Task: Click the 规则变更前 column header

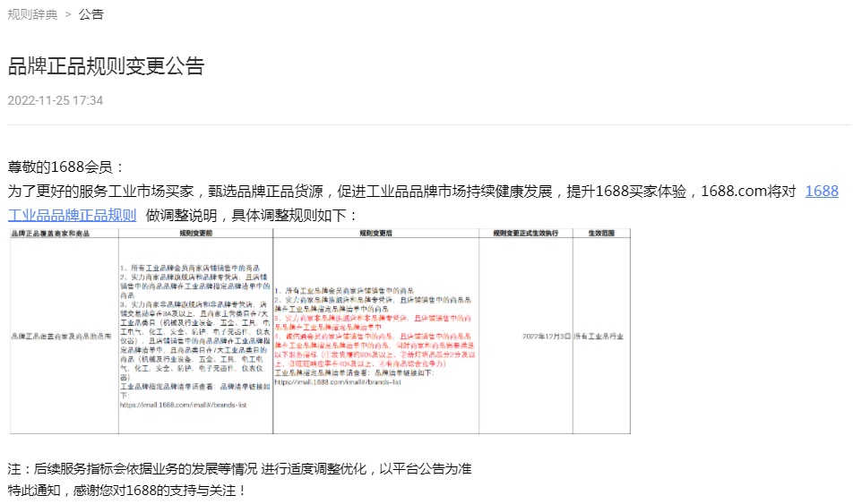Action: 196,233
